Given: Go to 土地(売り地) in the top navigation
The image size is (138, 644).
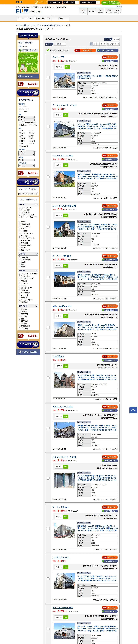Looking at the screenshot, I should tap(100, 11).
